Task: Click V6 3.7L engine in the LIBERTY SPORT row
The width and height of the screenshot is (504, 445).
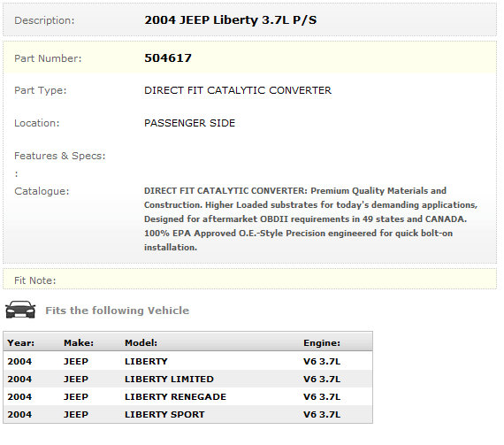Action: point(322,414)
